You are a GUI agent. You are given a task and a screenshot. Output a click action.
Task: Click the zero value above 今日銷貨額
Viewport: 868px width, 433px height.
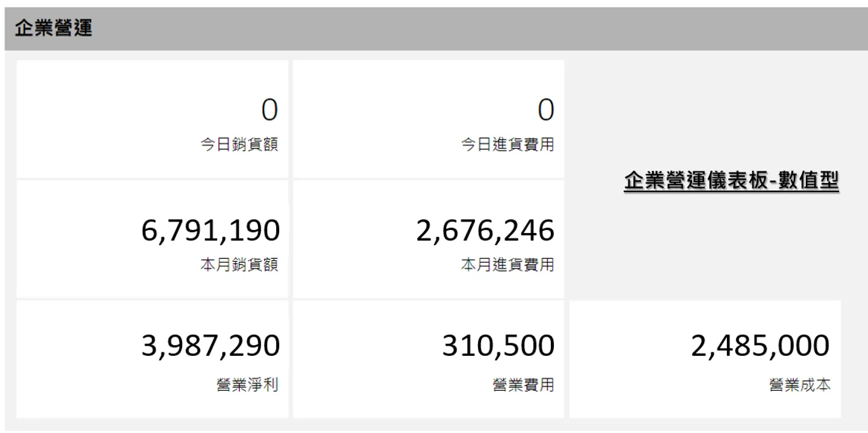point(269,110)
